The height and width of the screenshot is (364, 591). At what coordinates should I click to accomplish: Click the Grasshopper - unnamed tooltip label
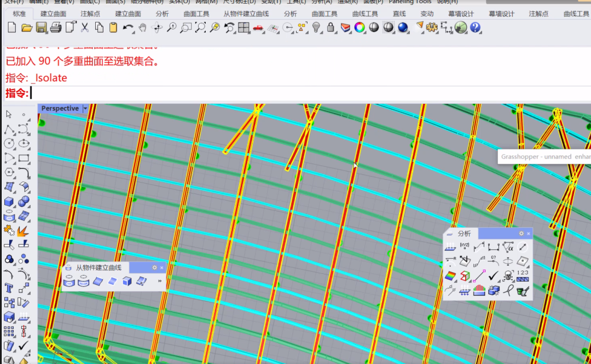pyautogui.click(x=546, y=157)
